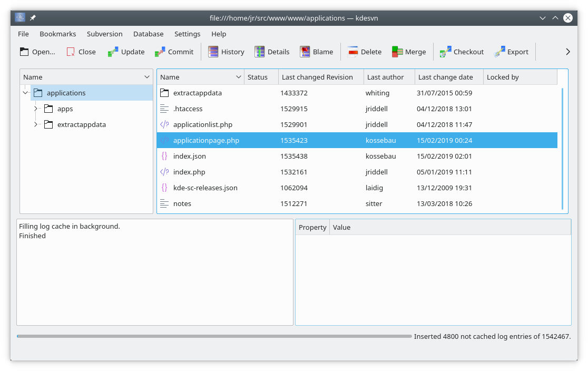Collapse the applications root folder
This screenshot has height=371, width=588.
(25, 93)
